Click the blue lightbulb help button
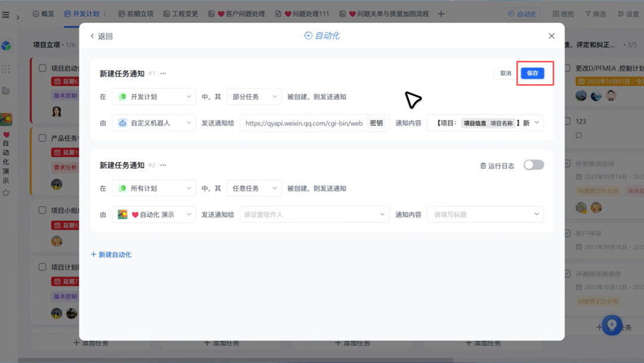The image size is (644, 363). coord(612,325)
